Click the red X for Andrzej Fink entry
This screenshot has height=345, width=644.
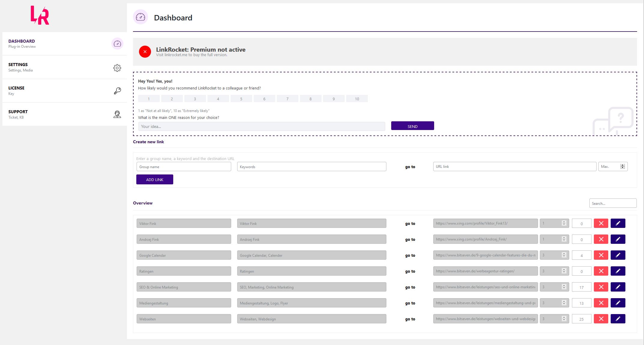[x=601, y=239]
